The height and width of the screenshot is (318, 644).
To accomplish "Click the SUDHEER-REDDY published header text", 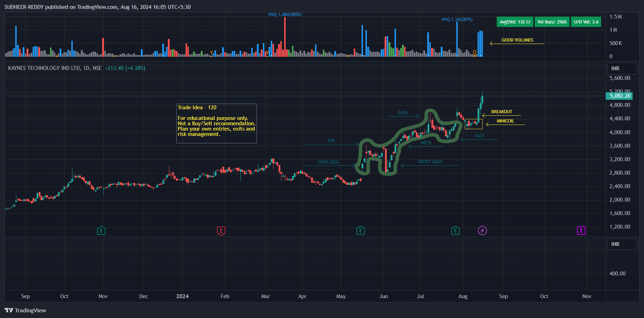I will coord(98,7).
